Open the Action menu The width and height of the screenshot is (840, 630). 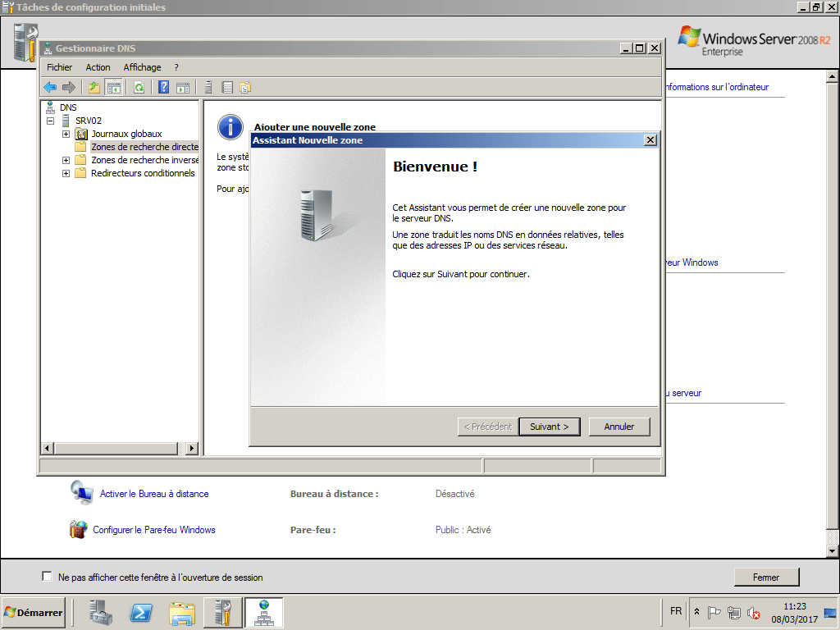[98, 66]
